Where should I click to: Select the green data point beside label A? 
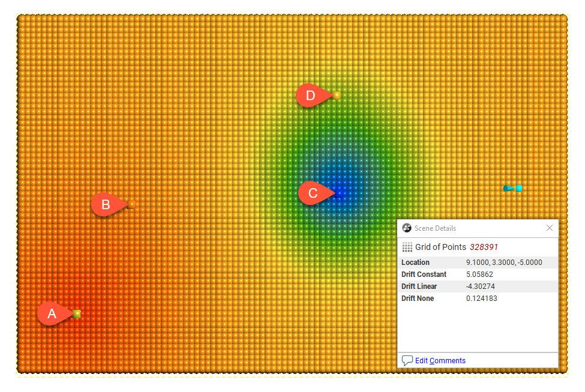pos(77,313)
